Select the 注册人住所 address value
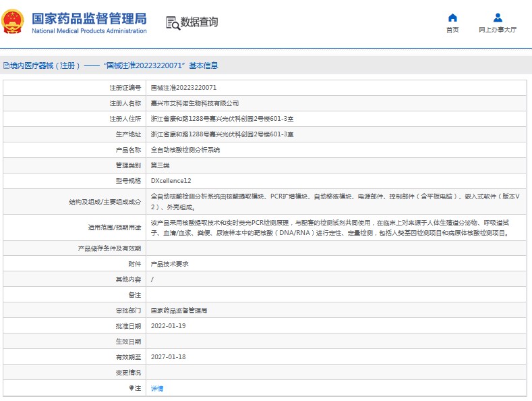This screenshot has height=401, width=532. pyautogui.click(x=222, y=119)
